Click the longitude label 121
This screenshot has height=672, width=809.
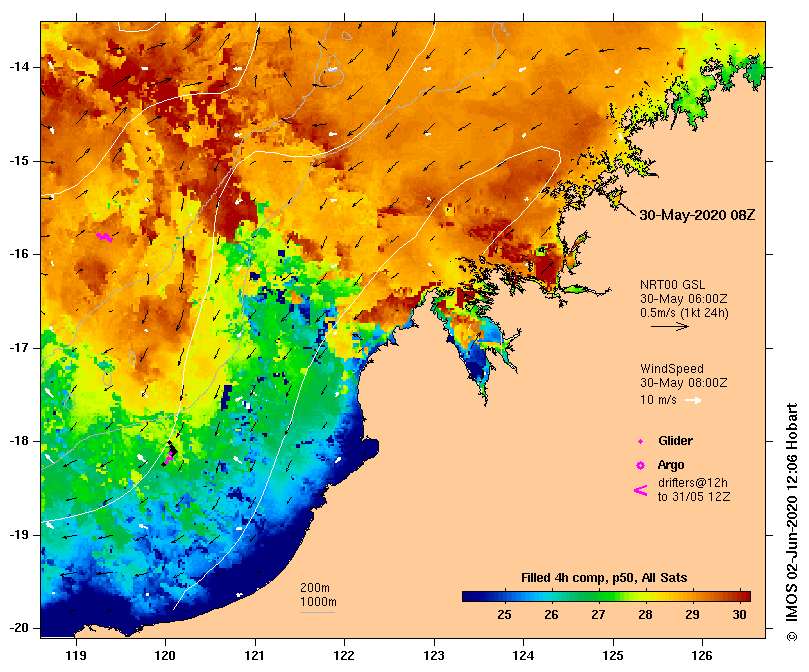click(255, 656)
